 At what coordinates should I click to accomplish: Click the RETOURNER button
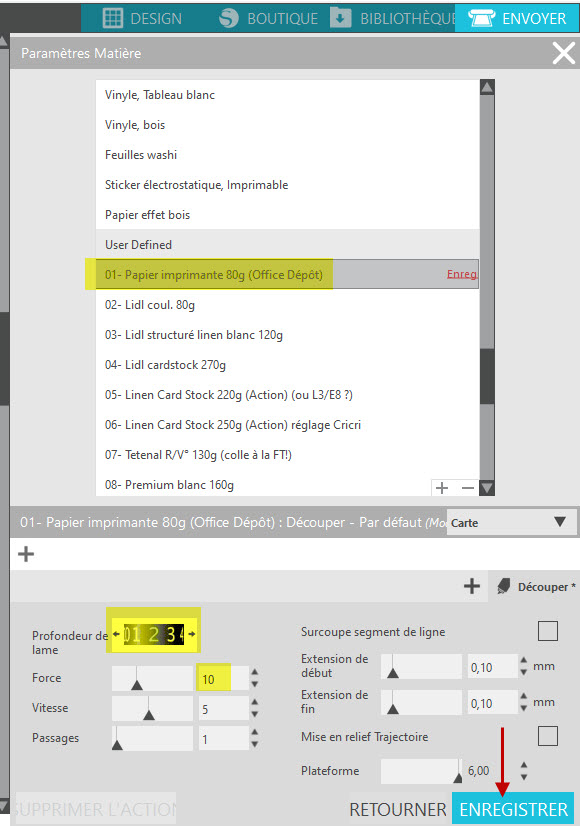[398, 809]
